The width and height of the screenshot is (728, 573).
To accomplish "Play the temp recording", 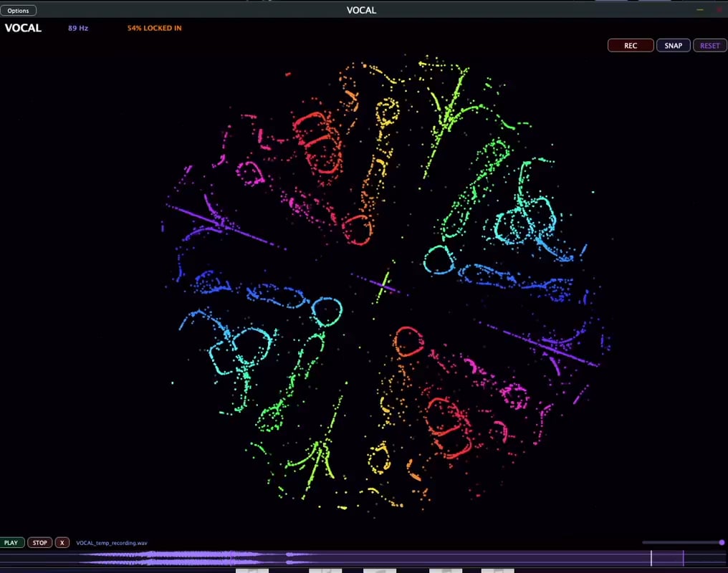I will [11, 542].
